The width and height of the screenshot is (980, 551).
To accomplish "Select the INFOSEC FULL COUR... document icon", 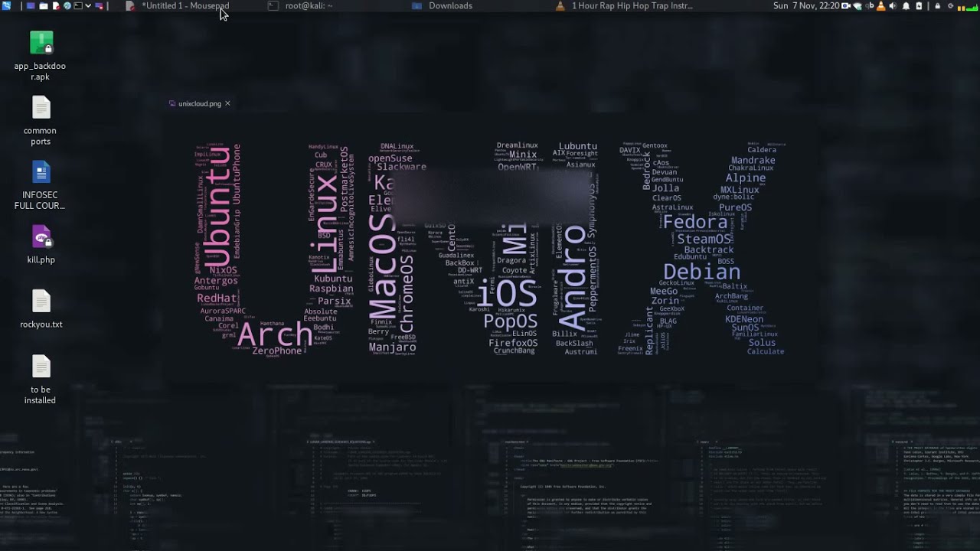I will click(x=41, y=184).
